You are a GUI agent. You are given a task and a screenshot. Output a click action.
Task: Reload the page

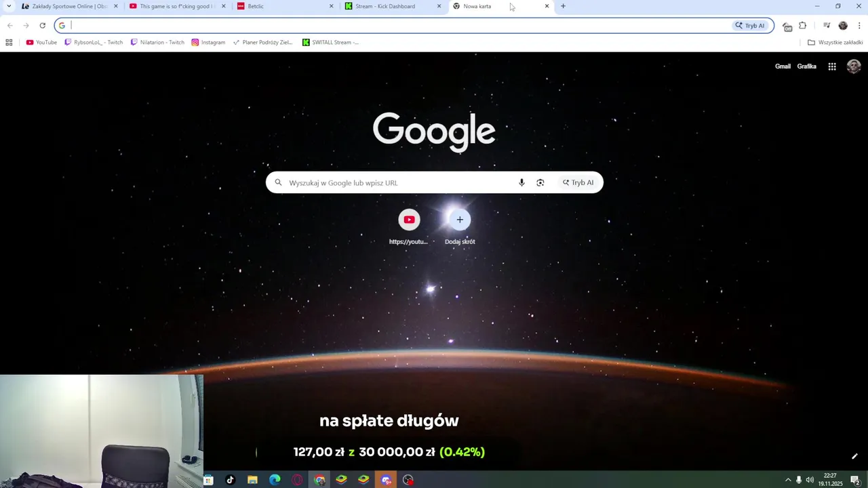(x=42, y=26)
